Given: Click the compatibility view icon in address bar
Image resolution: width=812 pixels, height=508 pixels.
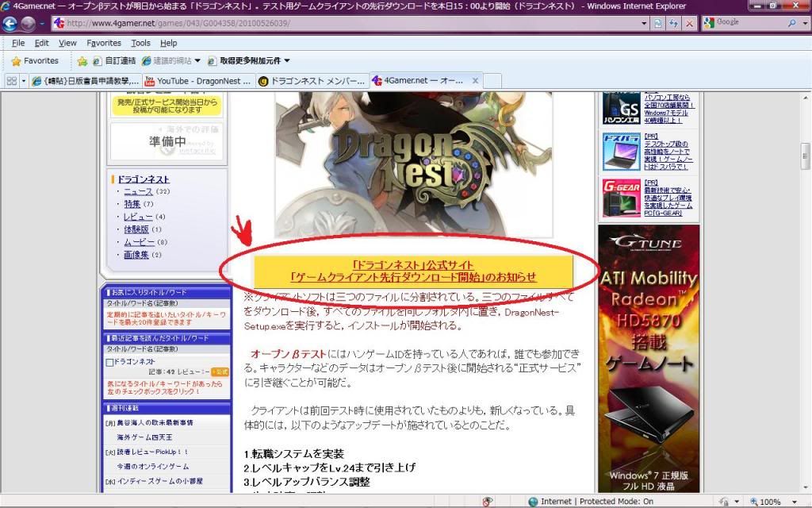Looking at the screenshot, I should [x=657, y=23].
